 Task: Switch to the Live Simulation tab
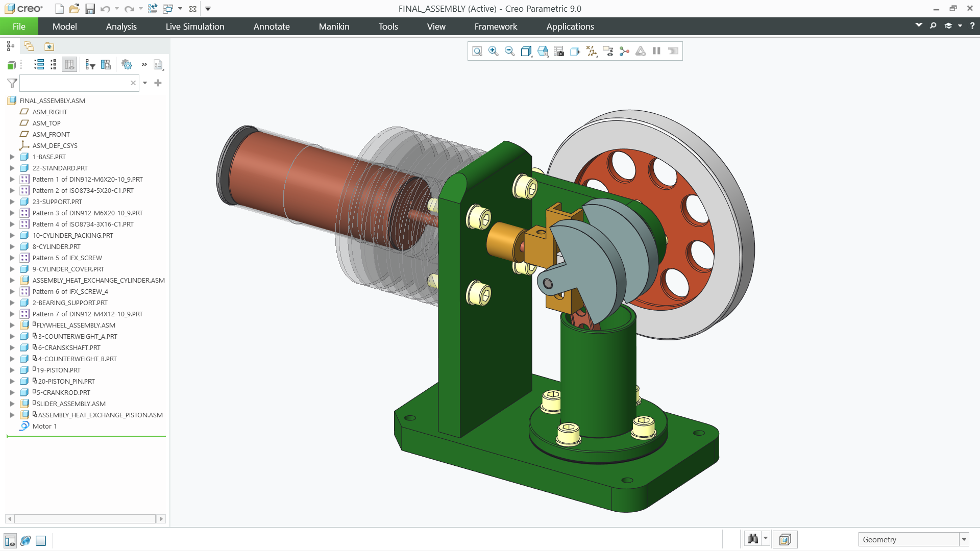194,27
